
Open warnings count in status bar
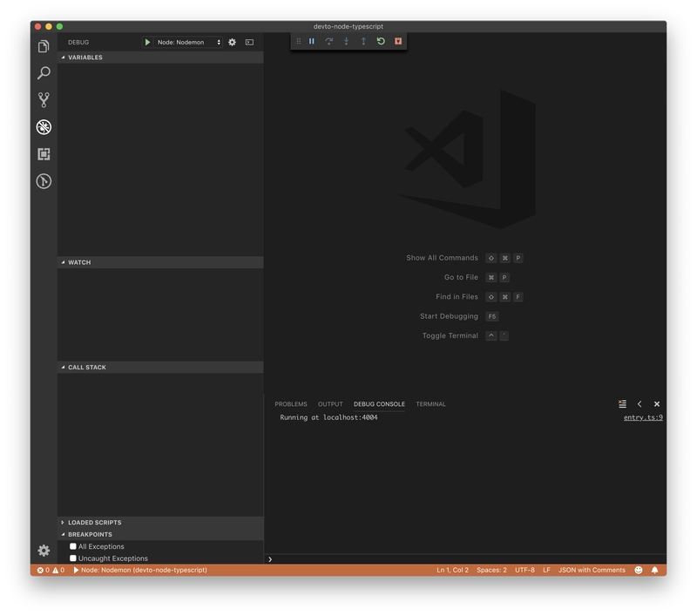coord(58,570)
